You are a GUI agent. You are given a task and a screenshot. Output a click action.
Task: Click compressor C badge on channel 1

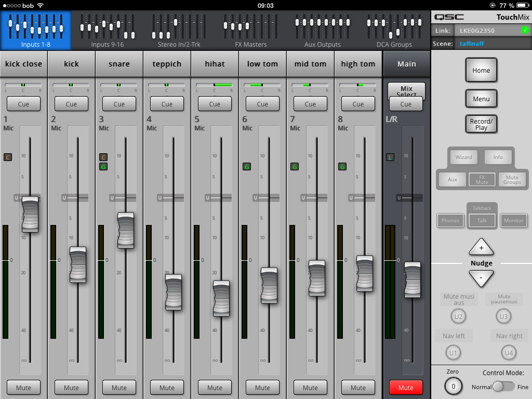(x=8, y=157)
